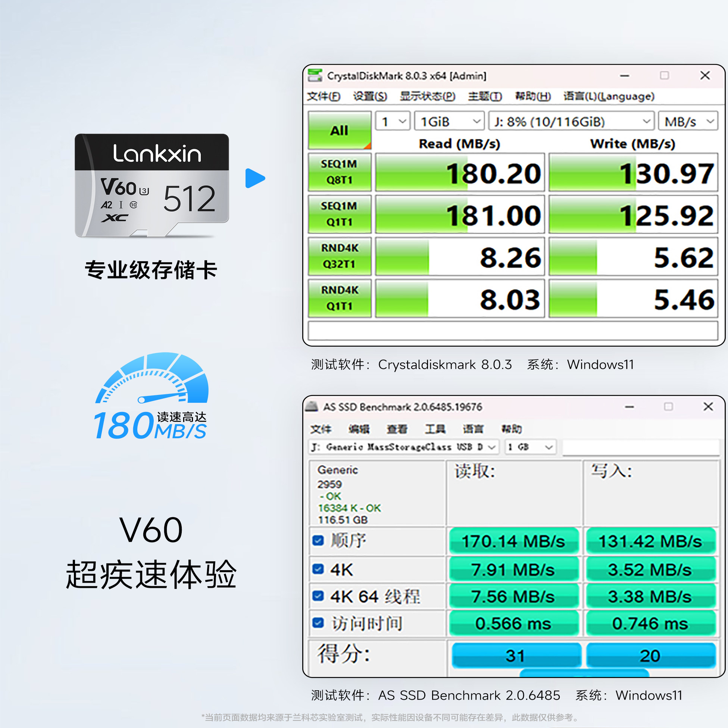Click the blue progress bar below scores
728x728 pixels.
pos(584,673)
